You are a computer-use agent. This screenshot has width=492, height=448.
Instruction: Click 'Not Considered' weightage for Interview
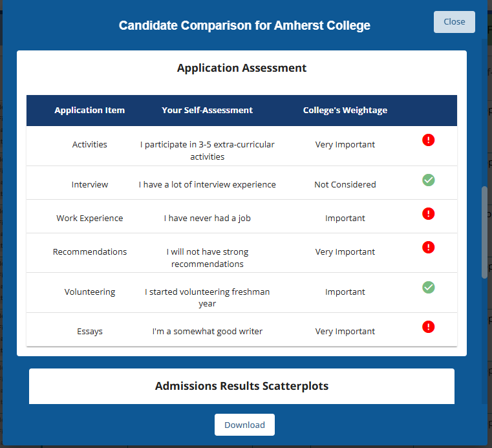pos(345,184)
